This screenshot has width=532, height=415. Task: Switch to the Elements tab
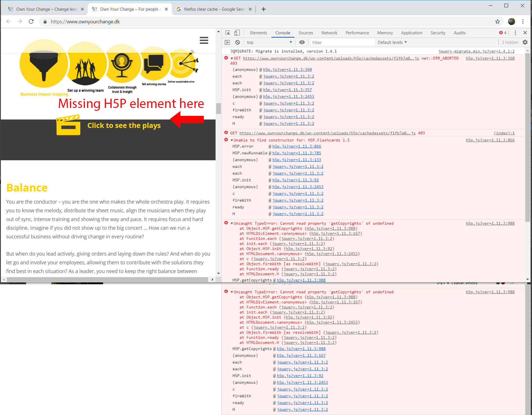[x=258, y=33]
